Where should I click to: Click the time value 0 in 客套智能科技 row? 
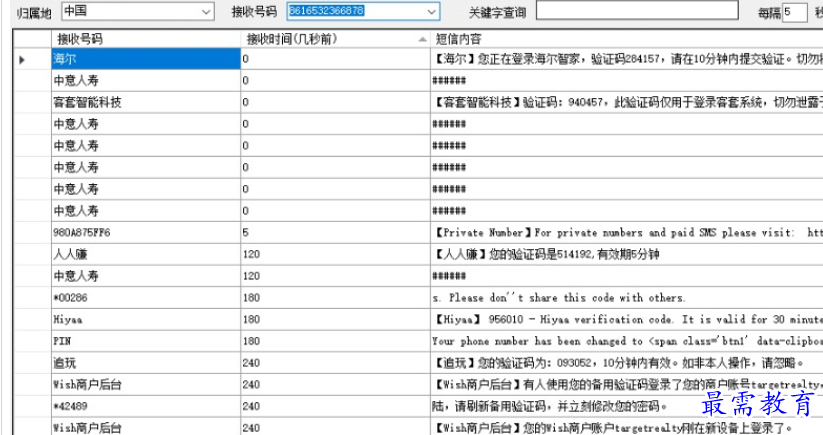click(335, 102)
